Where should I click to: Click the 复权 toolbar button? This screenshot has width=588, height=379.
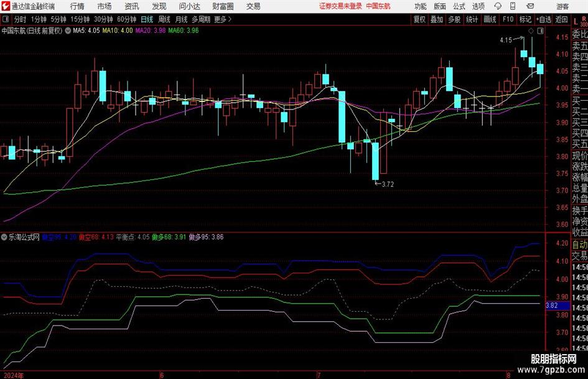tap(419, 19)
